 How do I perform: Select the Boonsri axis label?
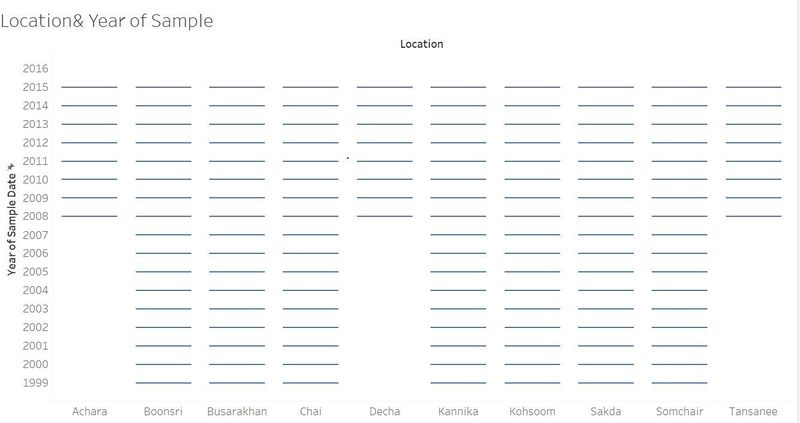[163, 411]
